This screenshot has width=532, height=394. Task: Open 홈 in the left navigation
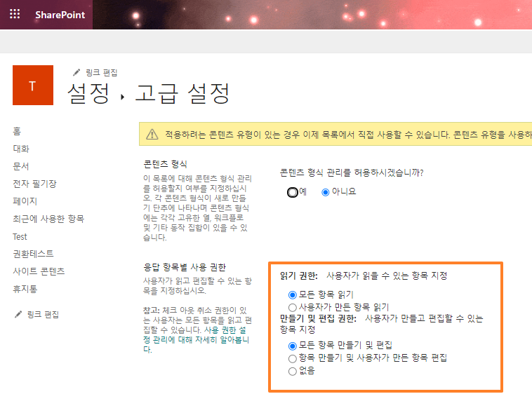[17, 131]
